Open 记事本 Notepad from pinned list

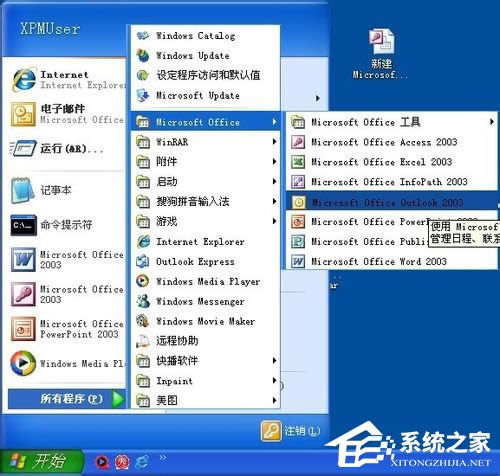(67, 191)
